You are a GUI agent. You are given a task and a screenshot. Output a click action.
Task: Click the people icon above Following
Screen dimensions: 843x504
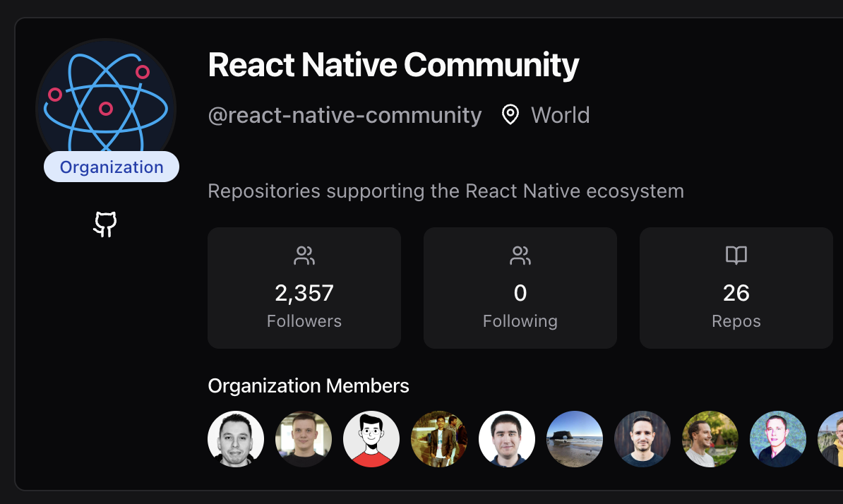(x=520, y=256)
